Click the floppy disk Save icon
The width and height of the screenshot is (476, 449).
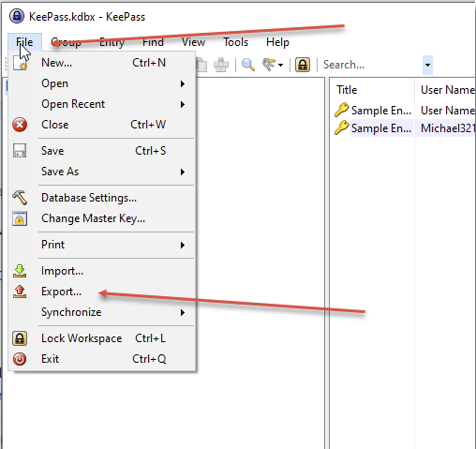[20, 151]
